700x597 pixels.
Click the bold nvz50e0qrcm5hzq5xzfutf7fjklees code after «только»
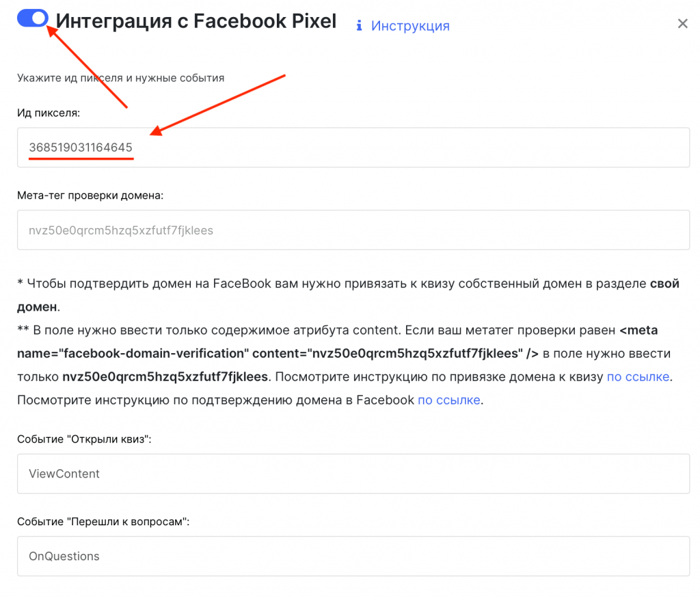pos(167,376)
